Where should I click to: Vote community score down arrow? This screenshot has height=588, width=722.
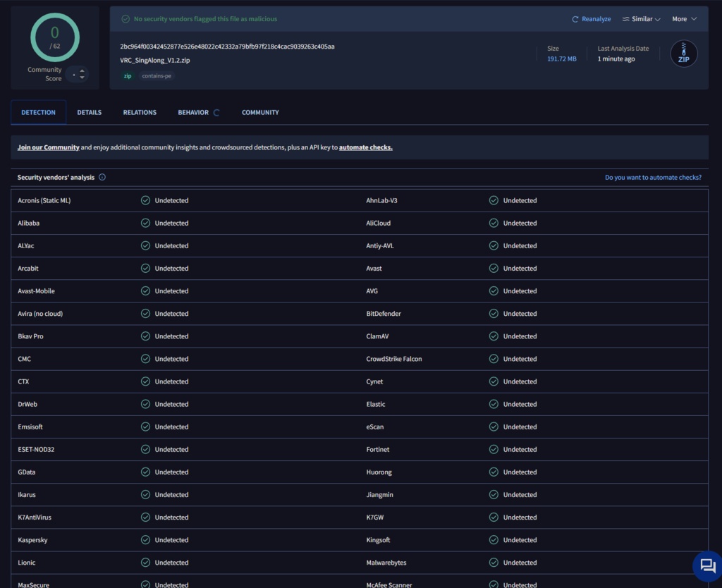click(82, 78)
